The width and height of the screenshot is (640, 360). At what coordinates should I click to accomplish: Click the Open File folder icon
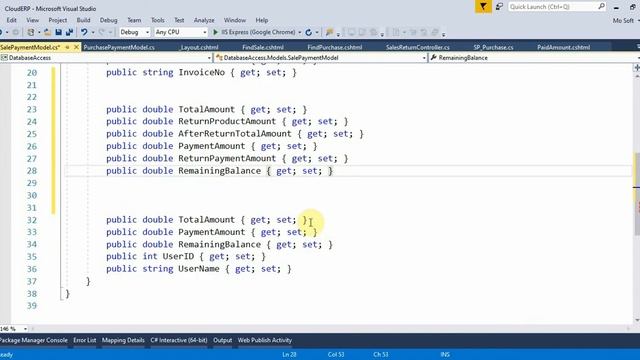(47, 32)
